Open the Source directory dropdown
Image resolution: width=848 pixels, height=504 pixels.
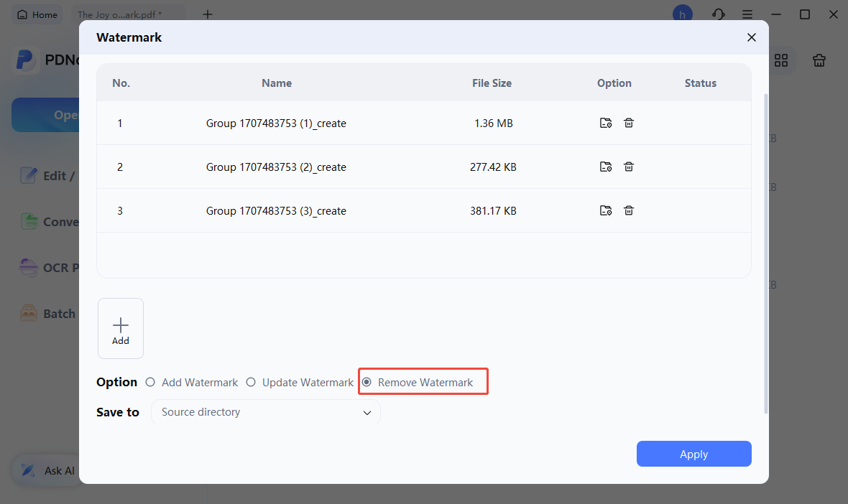[265, 411]
